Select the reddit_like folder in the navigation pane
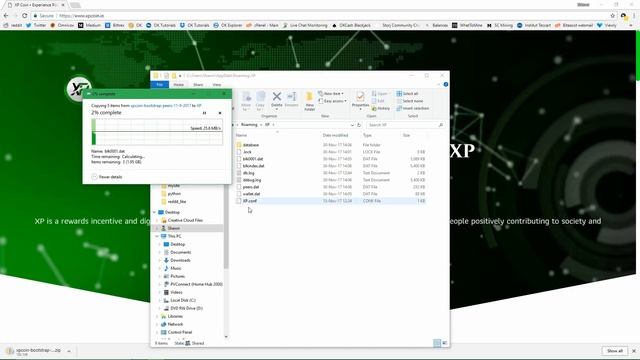This screenshot has height=360, width=640. point(177,202)
